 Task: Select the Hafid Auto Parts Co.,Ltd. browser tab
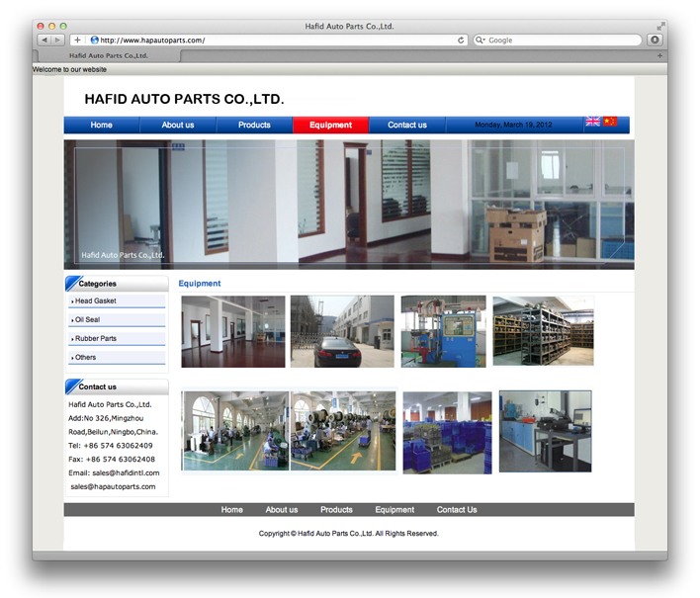click(109, 55)
